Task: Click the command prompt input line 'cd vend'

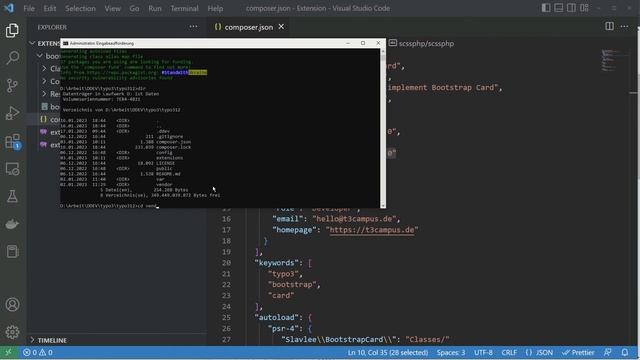Action: [x=108, y=206]
